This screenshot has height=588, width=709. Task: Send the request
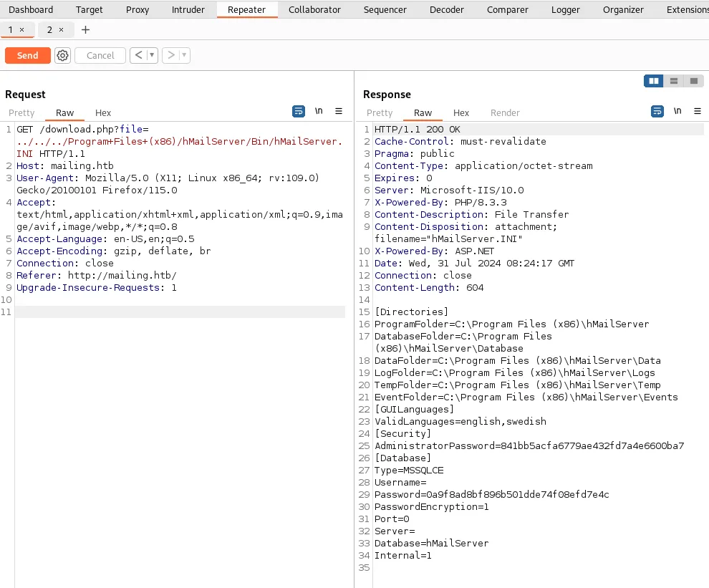click(28, 55)
